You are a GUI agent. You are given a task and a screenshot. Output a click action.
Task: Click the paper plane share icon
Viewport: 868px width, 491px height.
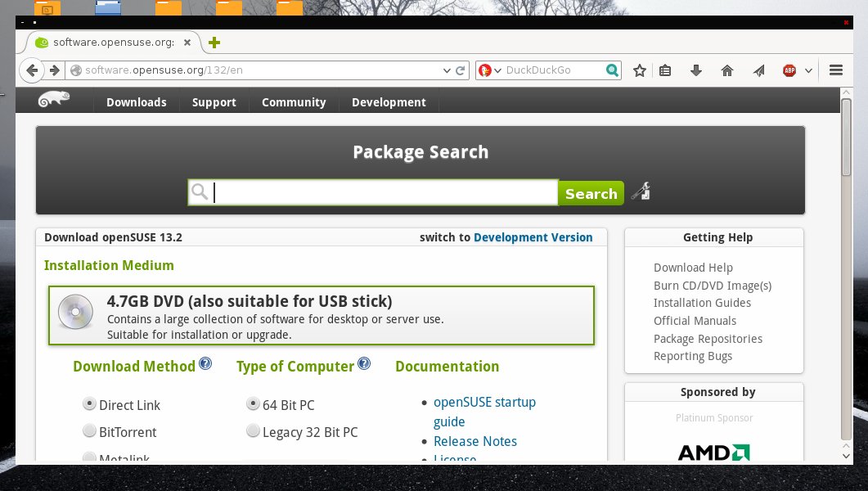click(759, 70)
